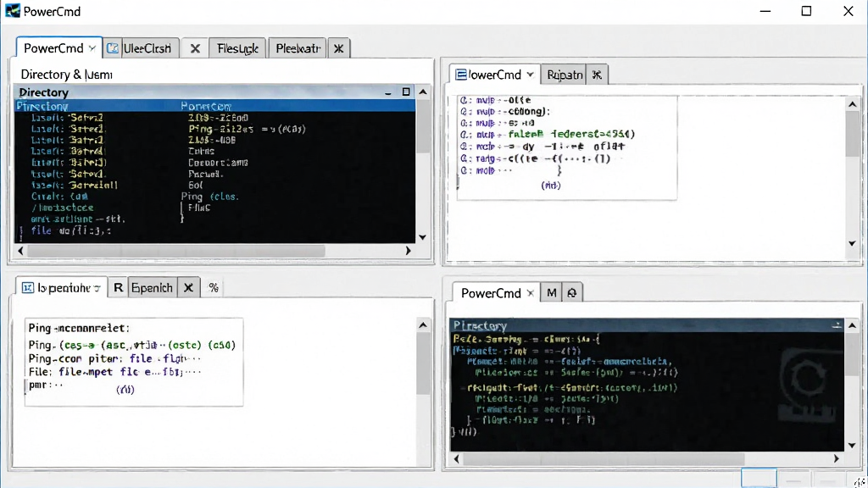Click the PowerCmd app icon in title bar

[12, 11]
